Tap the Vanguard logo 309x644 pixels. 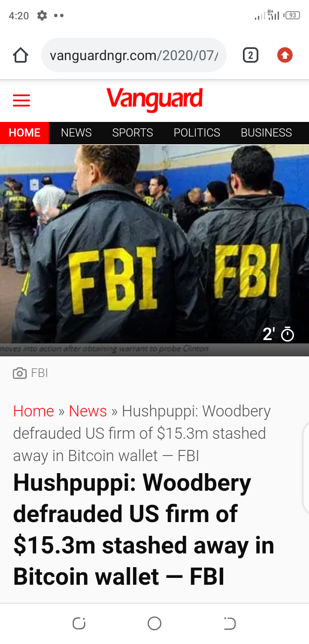click(x=154, y=100)
